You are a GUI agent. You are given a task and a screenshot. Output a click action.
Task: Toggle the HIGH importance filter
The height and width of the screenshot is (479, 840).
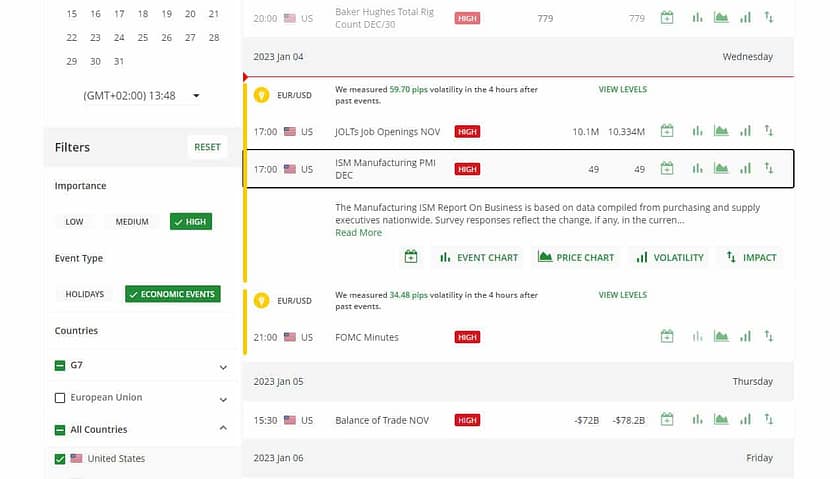[190, 221]
